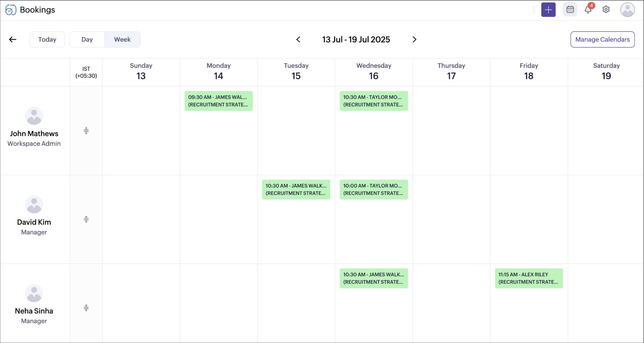Viewport: 644px width, 343px height.
Task: Open Manage Calendars
Action: pos(602,39)
